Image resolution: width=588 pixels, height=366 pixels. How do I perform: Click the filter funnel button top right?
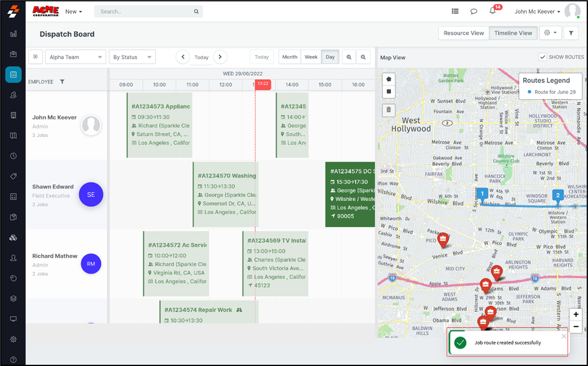571,33
